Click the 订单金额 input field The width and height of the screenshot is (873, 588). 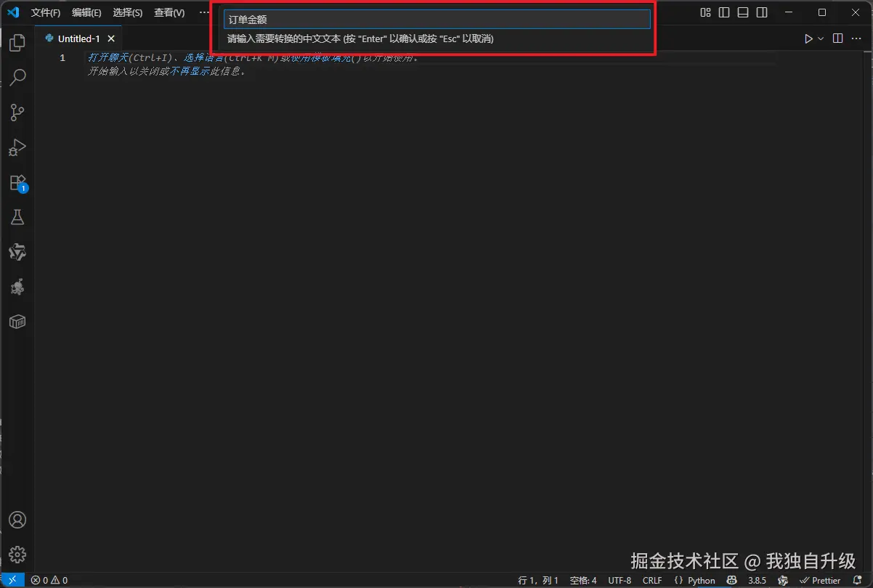click(436, 20)
